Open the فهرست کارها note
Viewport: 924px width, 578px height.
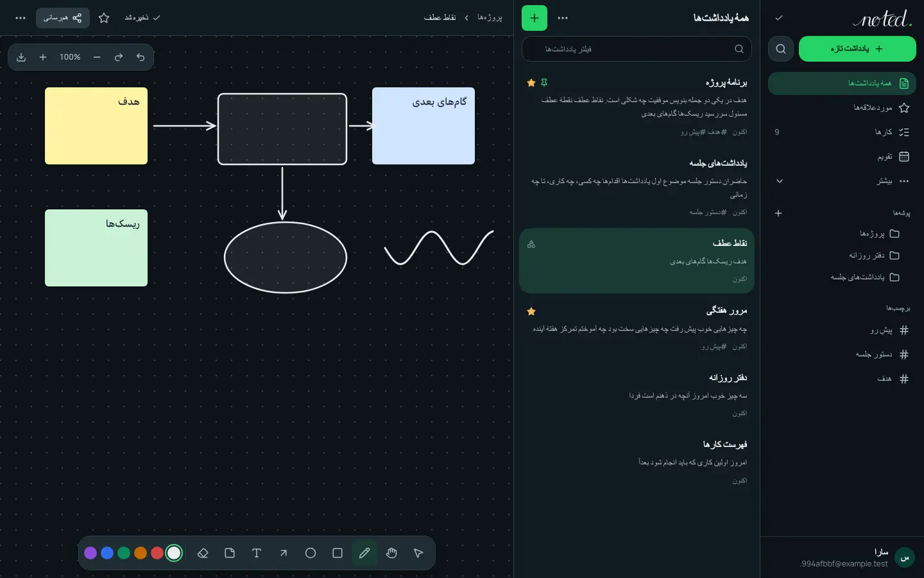click(x=637, y=462)
